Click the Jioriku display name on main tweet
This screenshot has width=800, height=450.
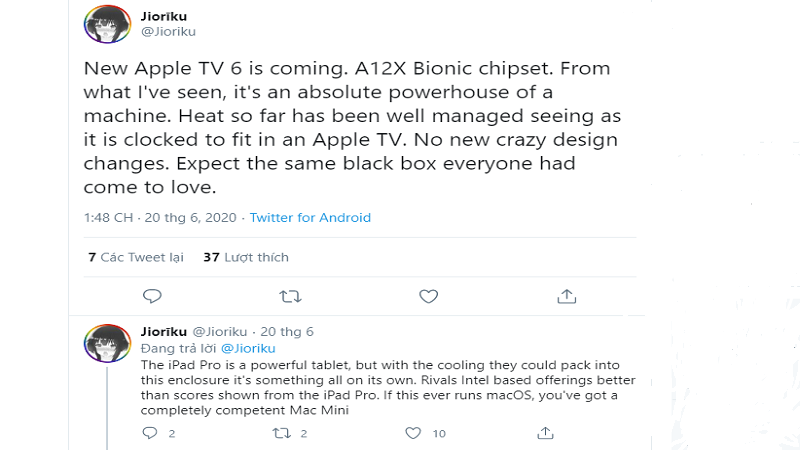[164, 15]
